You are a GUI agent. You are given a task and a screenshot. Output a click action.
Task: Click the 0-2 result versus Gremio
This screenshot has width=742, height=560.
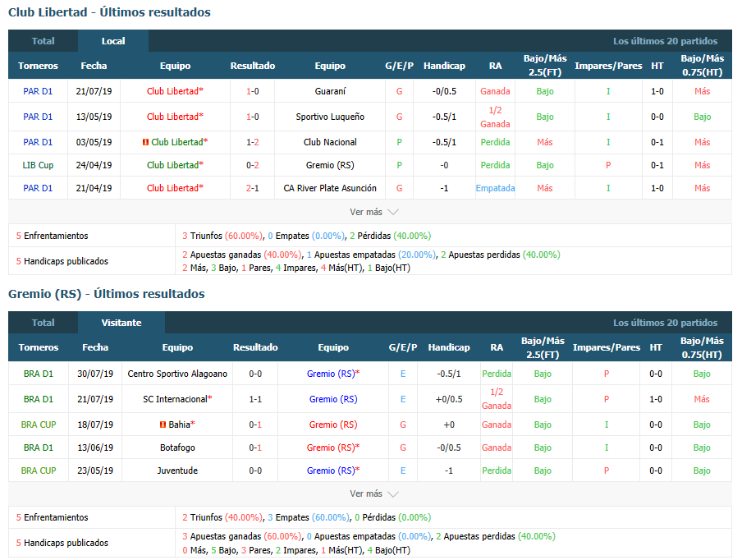tap(253, 165)
